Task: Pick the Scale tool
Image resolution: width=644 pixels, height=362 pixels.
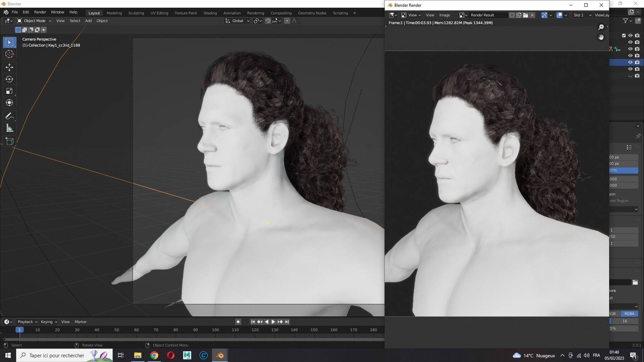Action: [10, 91]
